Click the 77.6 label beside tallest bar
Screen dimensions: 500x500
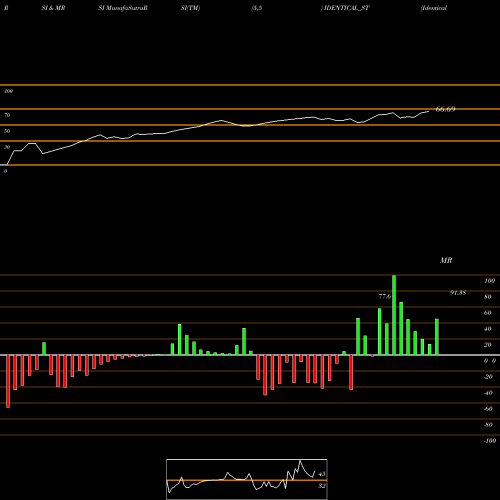(385, 296)
